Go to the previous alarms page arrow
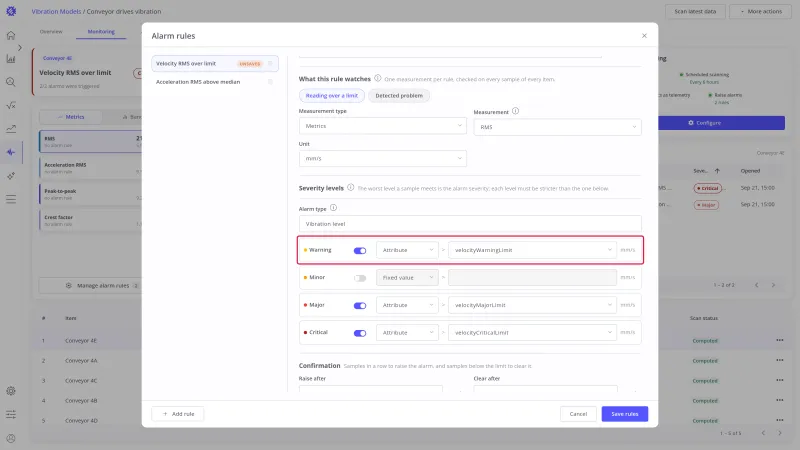The width and height of the screenshot is (800, 450). pyautogui.click(x=757, y=285)
